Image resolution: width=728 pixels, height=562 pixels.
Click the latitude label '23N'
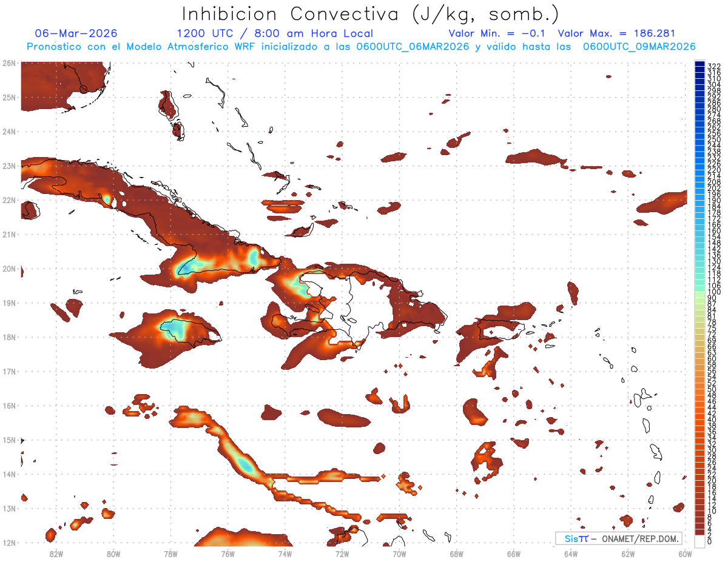9,166
